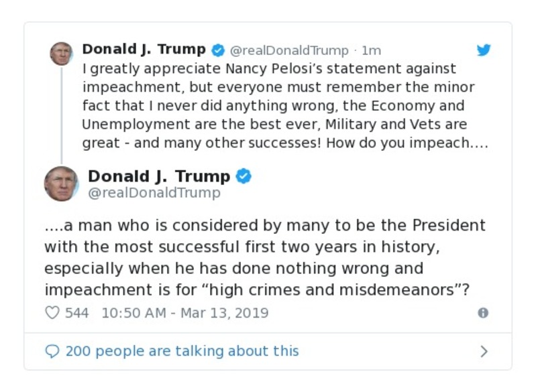Click the 544 likes count
Screen dimensions: 536x392
tap(77, 313)
